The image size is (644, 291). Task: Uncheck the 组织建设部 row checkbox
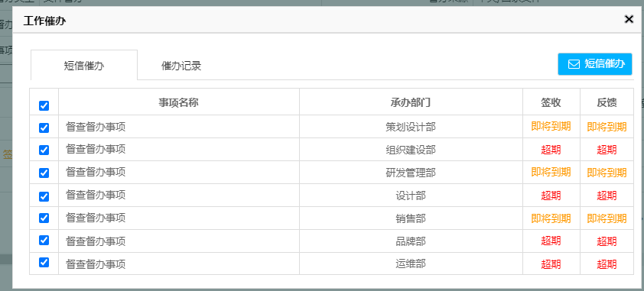coord(44,150)
